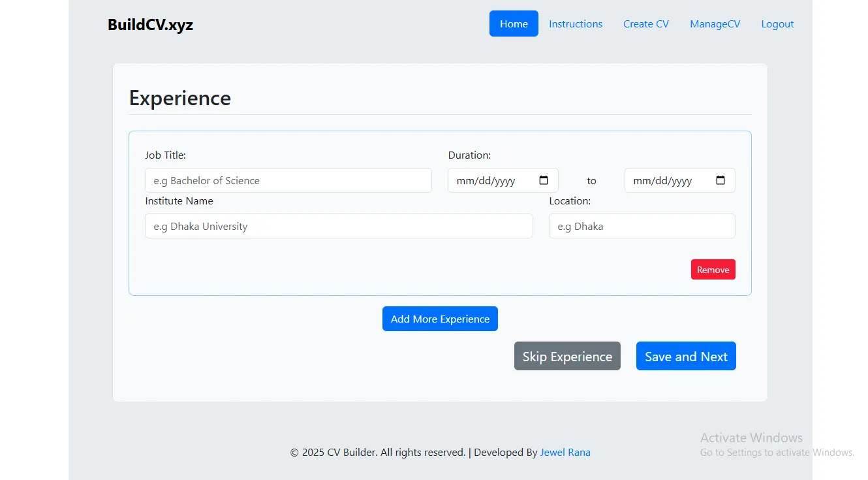868x480 pixels.
Task: Skip the Experience section
Action: [567, 357]
